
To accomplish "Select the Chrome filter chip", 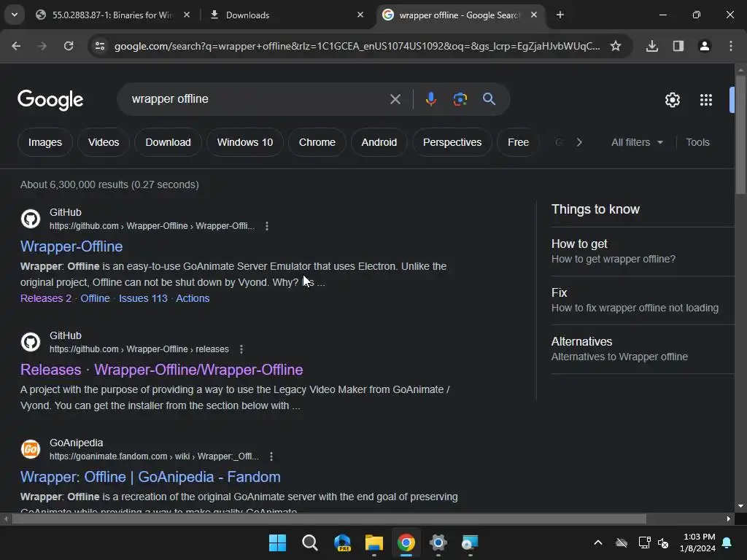I will (317, 142).
